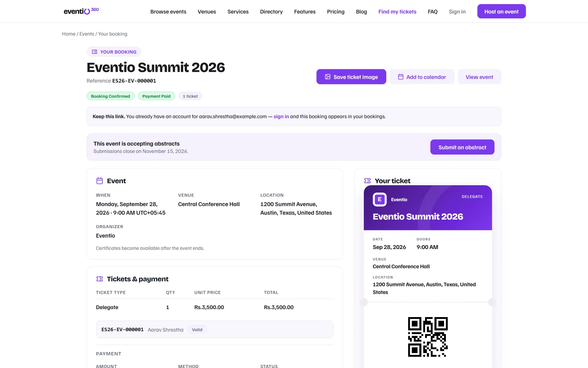Click Your booking in the breadcrumb

(113, 34)
